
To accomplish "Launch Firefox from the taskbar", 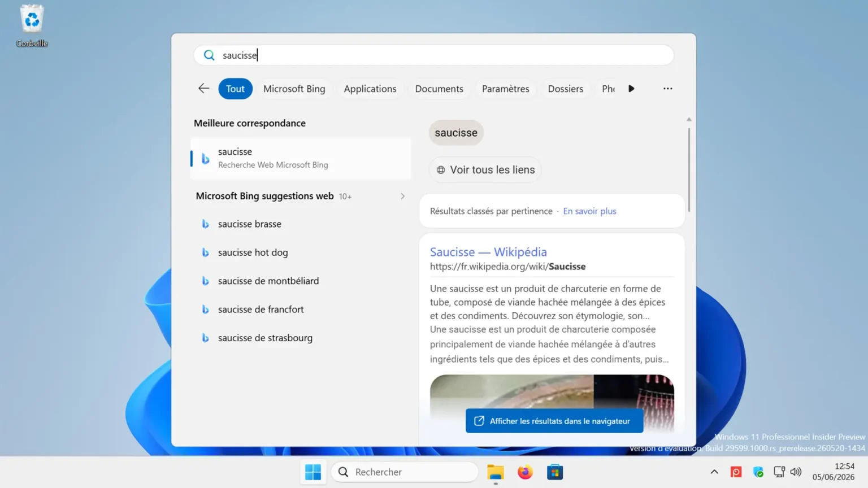I will [x=525, y=472].
